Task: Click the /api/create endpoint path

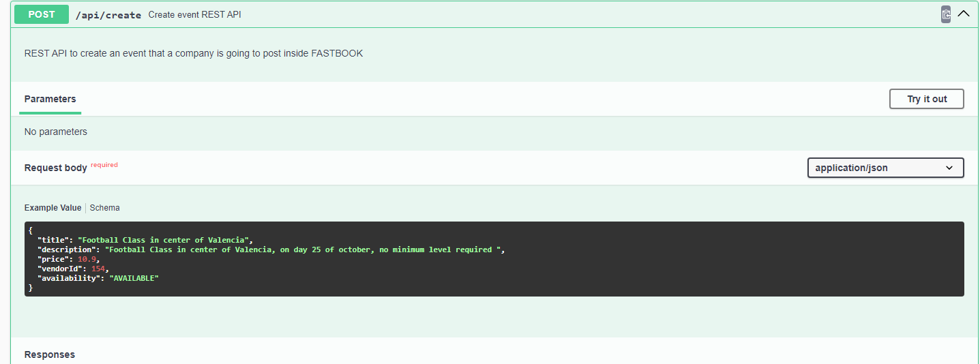Action: (x=108, y=15)
